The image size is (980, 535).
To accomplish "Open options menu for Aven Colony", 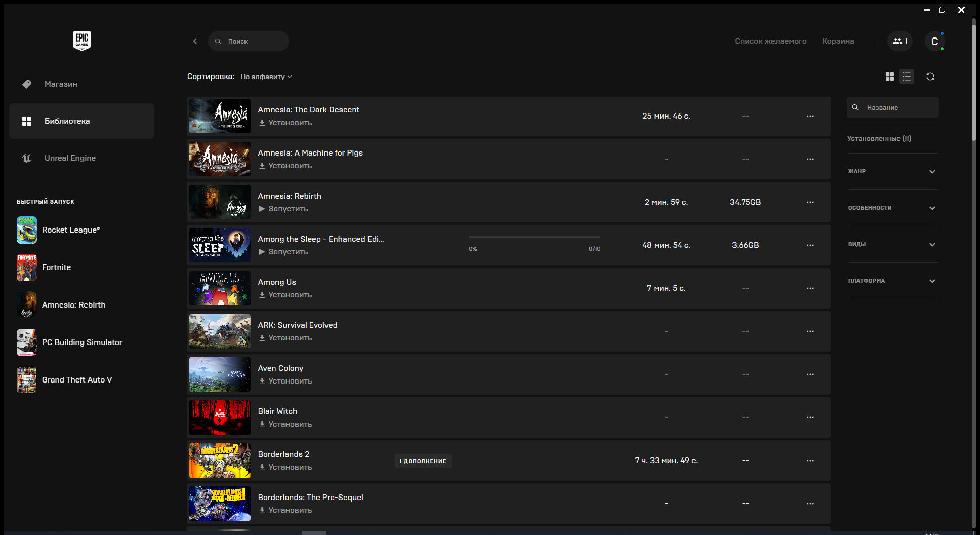I will [x=810, y=374].
